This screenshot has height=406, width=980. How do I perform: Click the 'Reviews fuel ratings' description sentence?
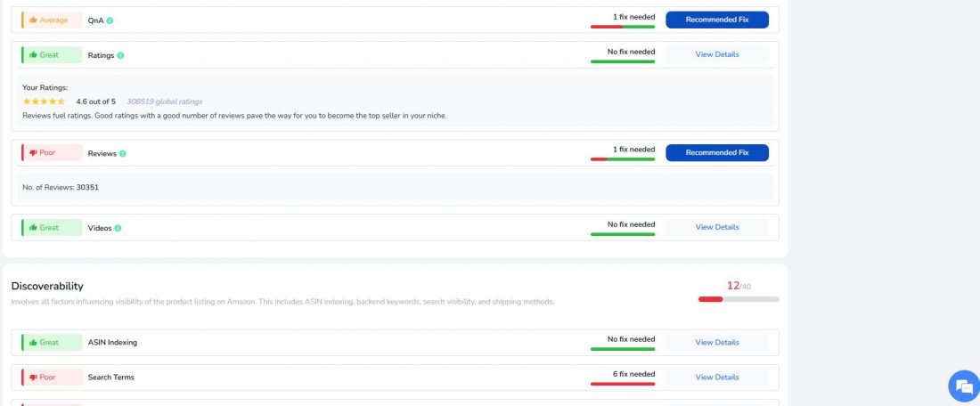(234, 116)
